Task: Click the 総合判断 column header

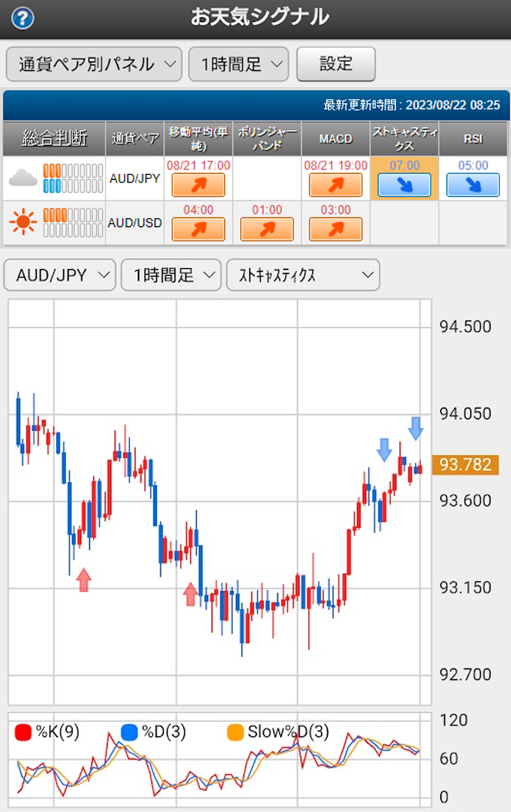Action: click(51, 138)
